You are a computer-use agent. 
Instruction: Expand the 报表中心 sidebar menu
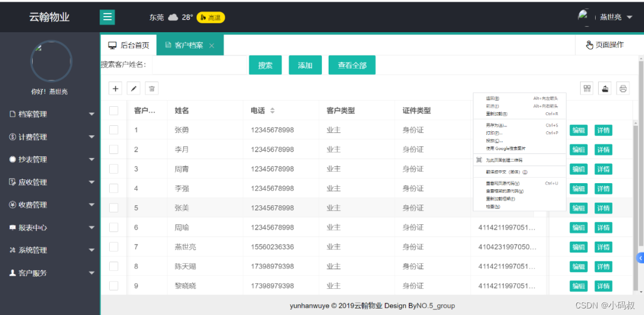click(x=50, y=227)
